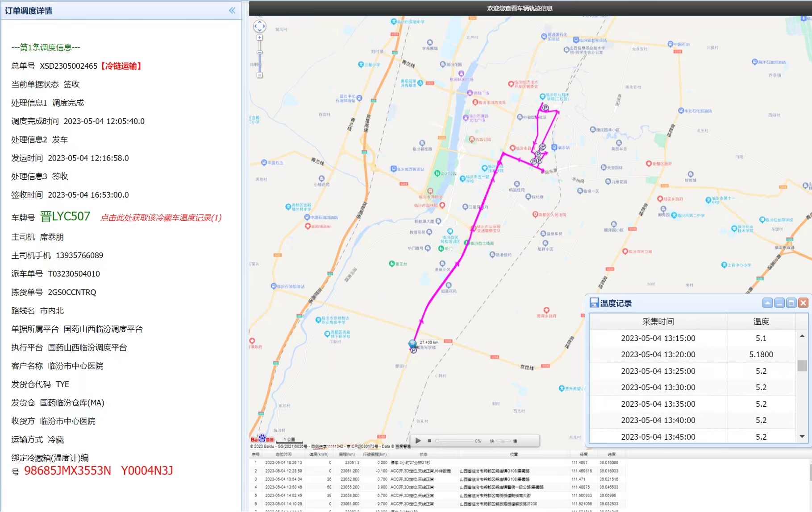The width and height of the screenshot is (812, 512).
Task: Click order number XSD2305002465
Action: tap(68, 66)
